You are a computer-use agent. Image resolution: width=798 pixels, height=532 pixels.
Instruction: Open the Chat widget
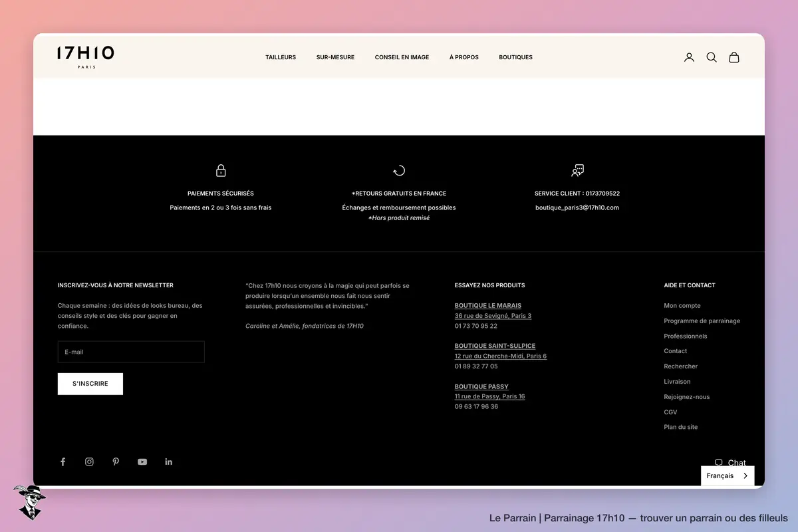[x=730, y=463]
